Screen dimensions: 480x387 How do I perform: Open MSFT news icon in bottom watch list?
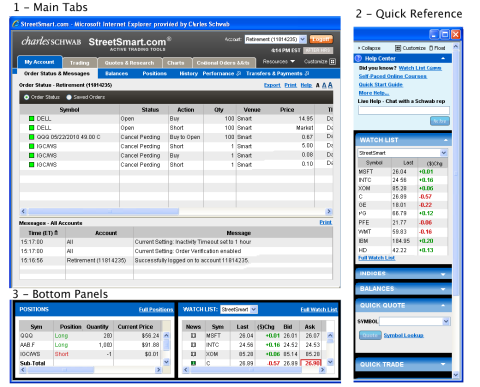[x=193, y=336]
